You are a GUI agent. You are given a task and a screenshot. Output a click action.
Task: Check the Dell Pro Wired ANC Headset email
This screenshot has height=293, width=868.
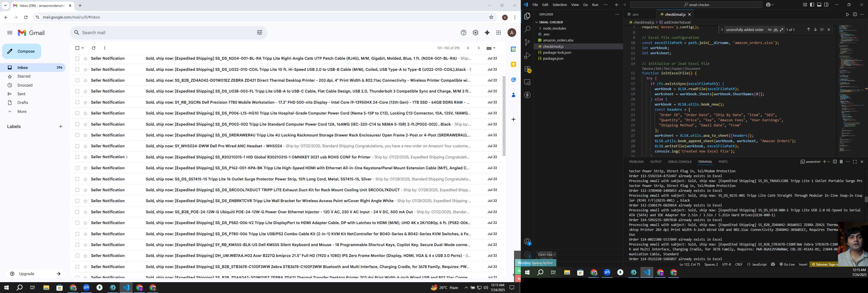click(77, 146)
